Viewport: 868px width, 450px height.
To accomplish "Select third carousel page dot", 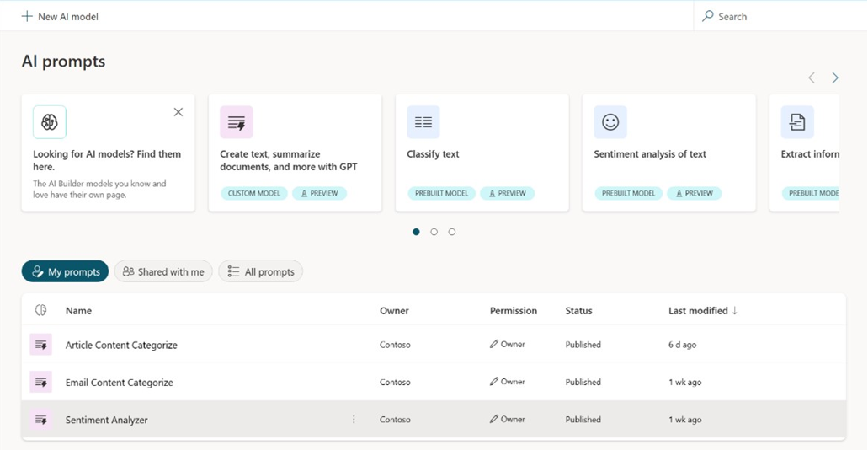I will (x=452, y=232).
